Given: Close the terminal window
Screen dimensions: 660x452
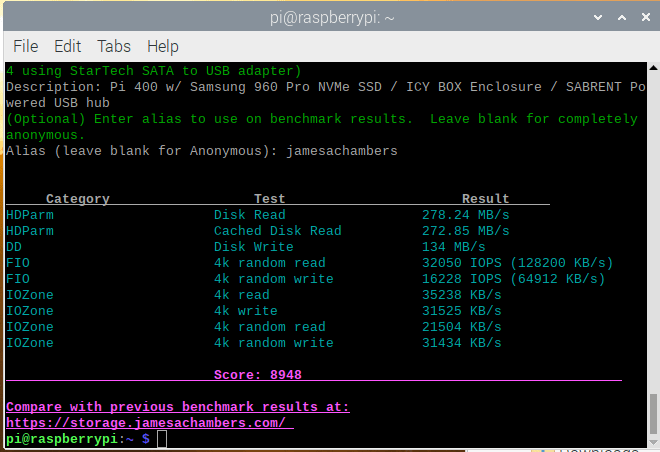Looking at the screenshot, I should point(646,17).
